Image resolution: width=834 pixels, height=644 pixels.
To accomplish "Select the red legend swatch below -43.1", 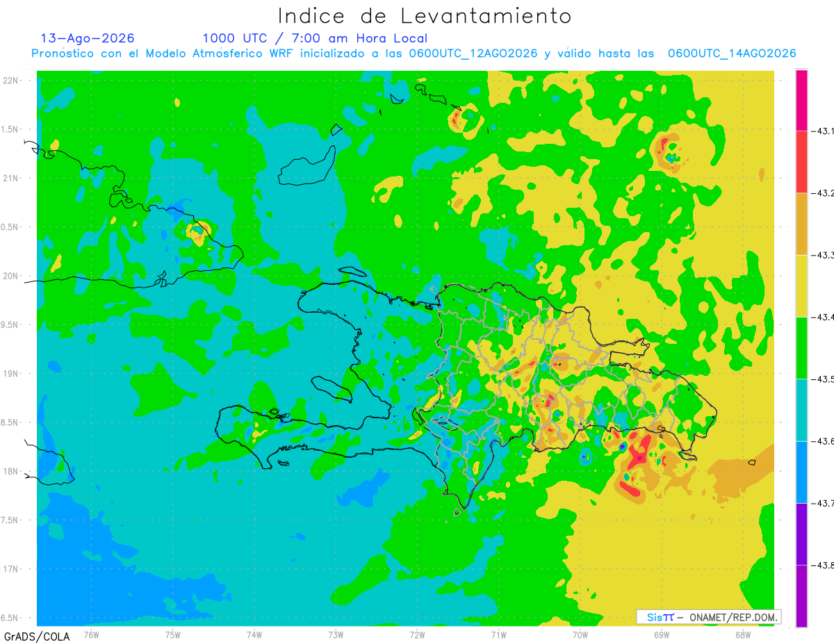I will pyautogui.click(x=801, y=162).
